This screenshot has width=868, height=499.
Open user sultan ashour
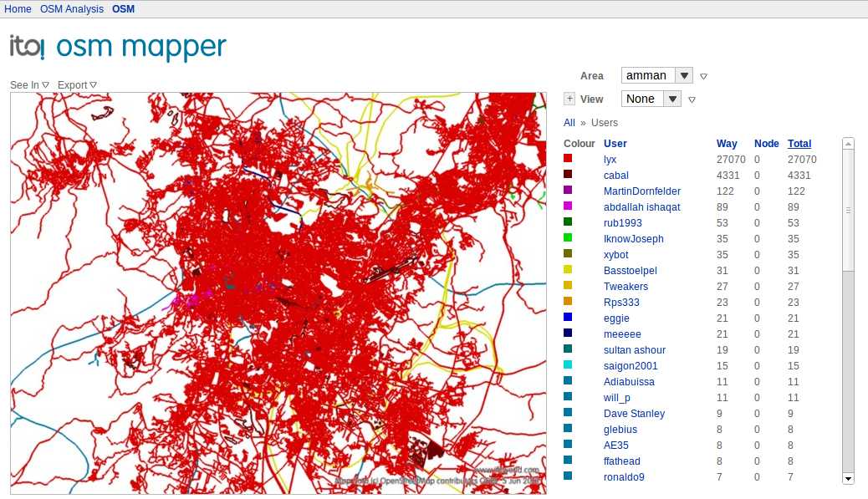[x=635, y=350]
